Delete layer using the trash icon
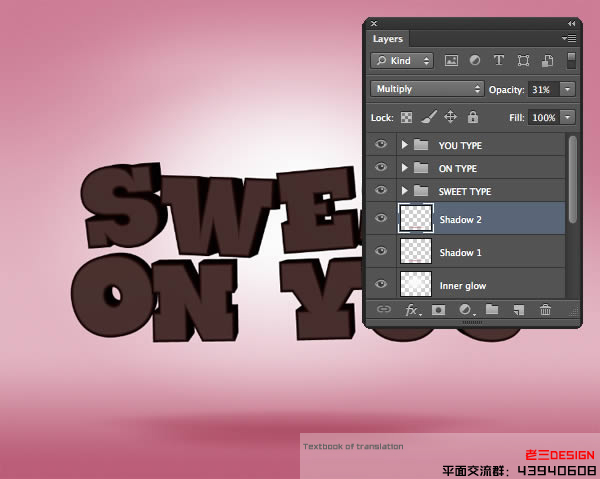Screen dimensions: 600x479 [545, 310]
